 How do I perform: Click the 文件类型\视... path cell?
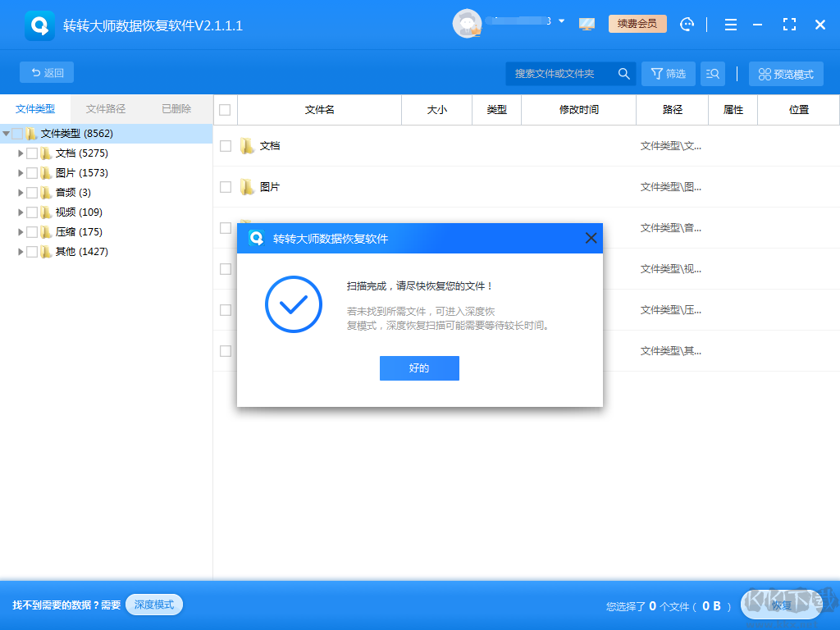tap(671, 269)
